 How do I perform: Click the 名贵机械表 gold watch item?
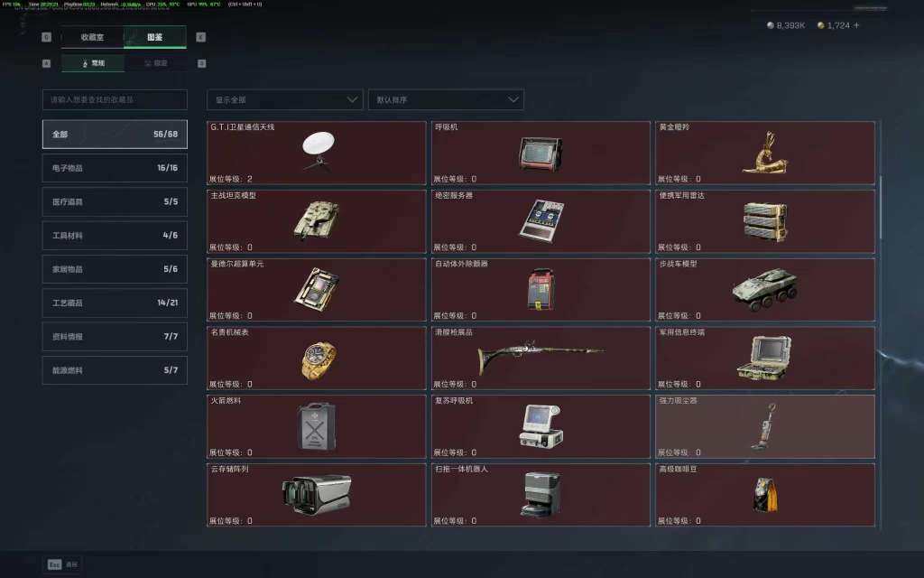pyautogui.click(x=317, y=358)
